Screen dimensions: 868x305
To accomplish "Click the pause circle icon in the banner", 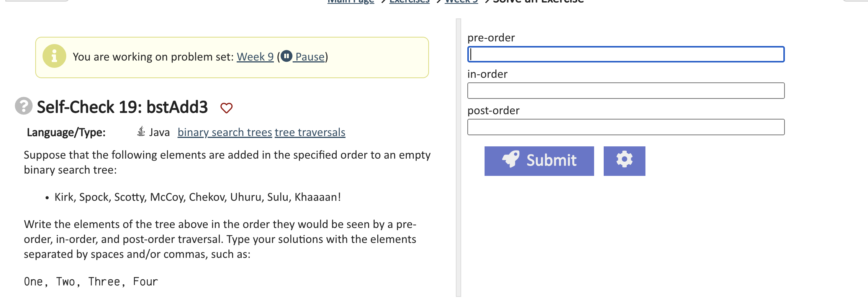I will pos(287,56).
